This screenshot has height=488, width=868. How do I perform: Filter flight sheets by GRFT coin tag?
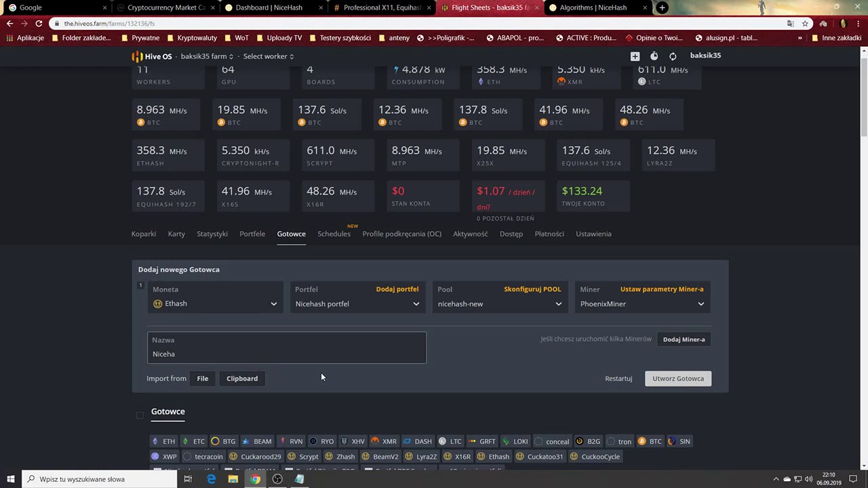(x=482, y=441)
